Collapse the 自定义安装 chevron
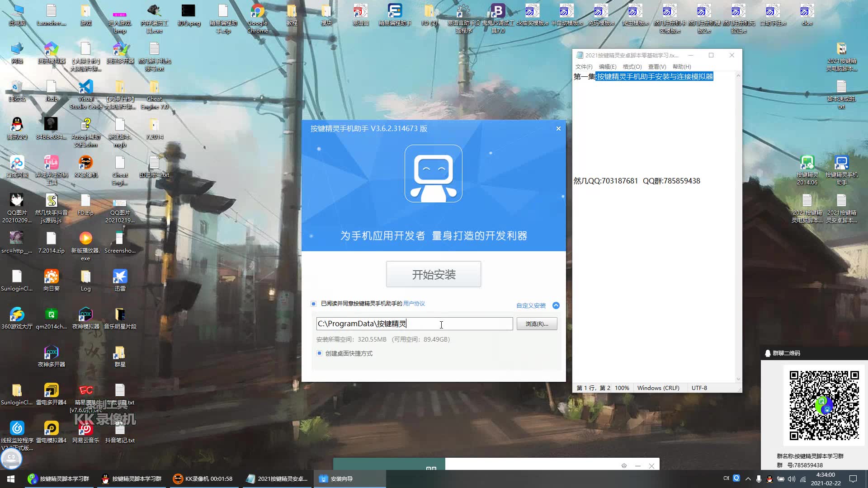This screenshot has width=868, height=488. (556, 305)
